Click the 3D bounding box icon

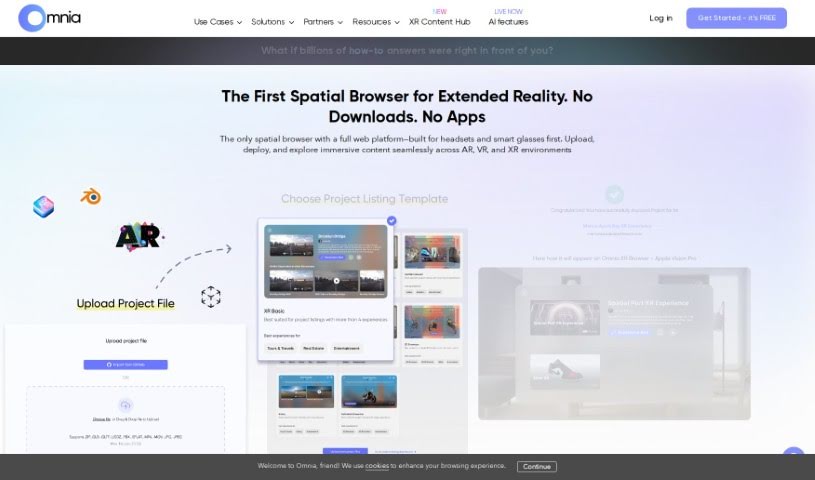point(211,296)
